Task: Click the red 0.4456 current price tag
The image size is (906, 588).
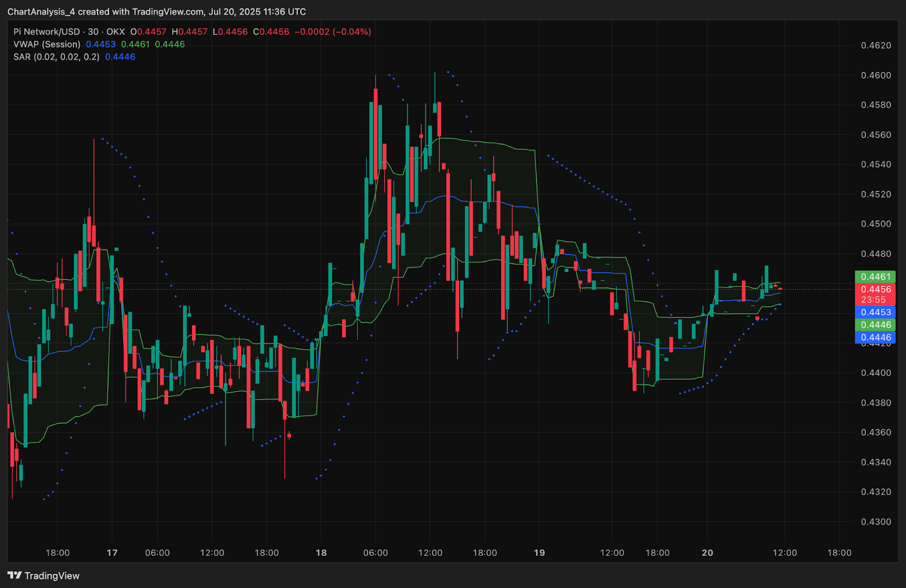Action: [x=875, y=289]
